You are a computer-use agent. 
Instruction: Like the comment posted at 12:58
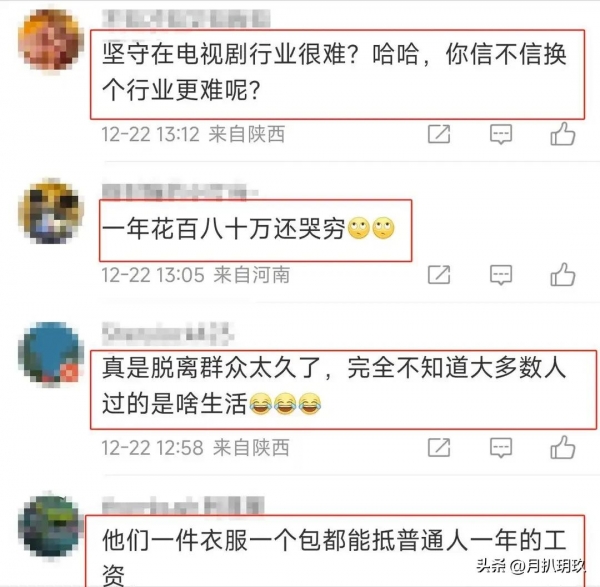pyautogui.click(x=562, y=447)
